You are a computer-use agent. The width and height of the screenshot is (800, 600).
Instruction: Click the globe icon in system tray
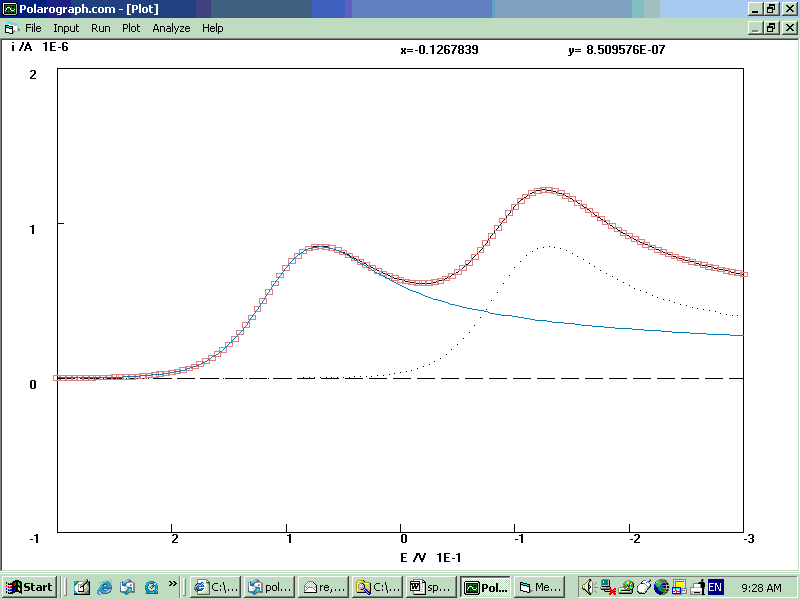coord(661,587)
